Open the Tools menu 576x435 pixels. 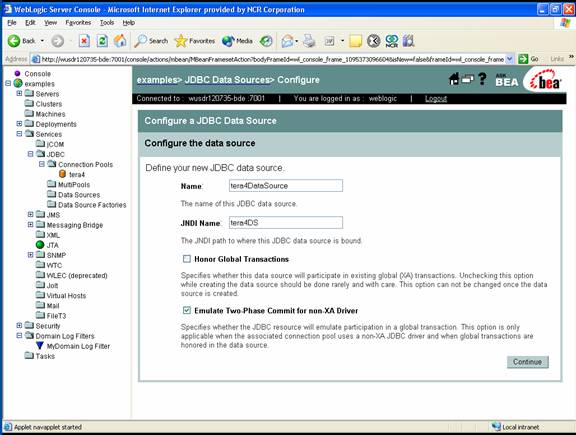point(107,22)
